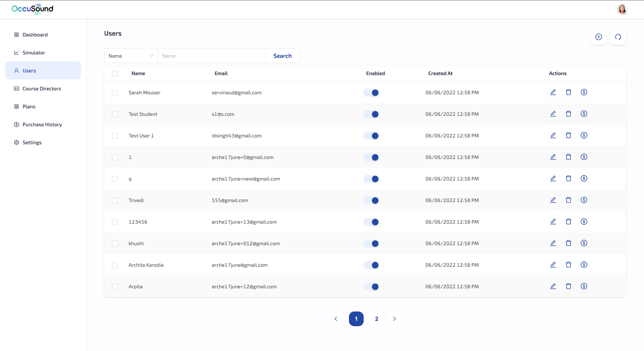The image size is (644, 351).
Task: Edit Archita Karodia user
Action: 553,264
